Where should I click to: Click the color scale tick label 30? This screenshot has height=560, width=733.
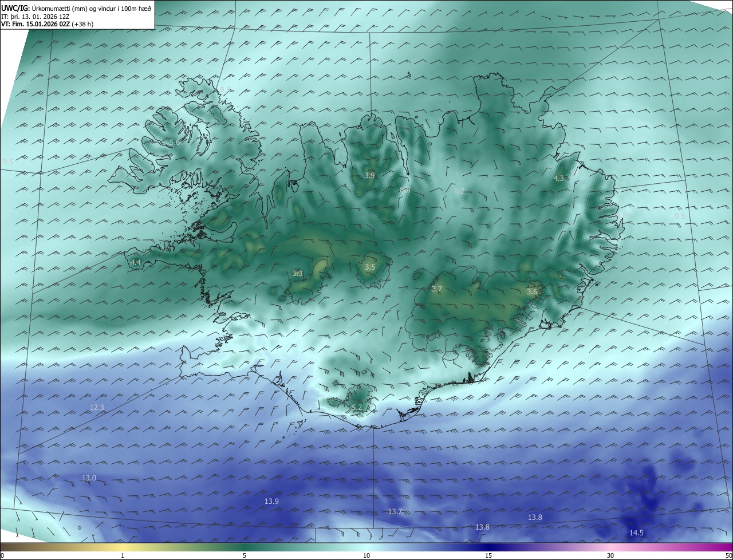610,555
